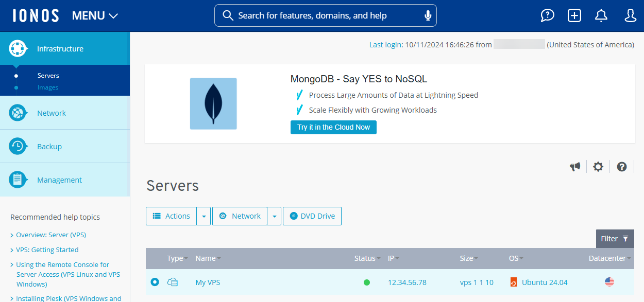Image resolution: width=644 pixels, height=302 pixels.
Task: Click Try it in the Cloud Now
Action: pos(333,127)
